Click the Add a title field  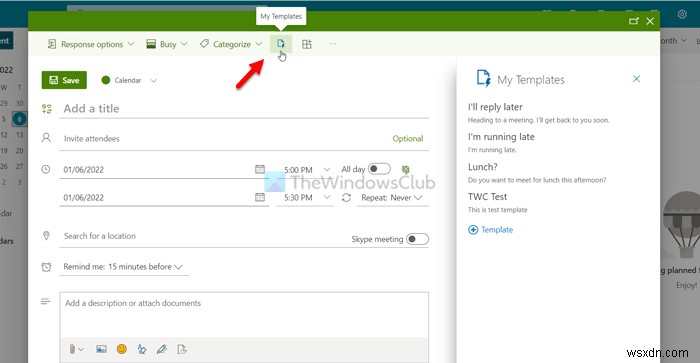244,108
